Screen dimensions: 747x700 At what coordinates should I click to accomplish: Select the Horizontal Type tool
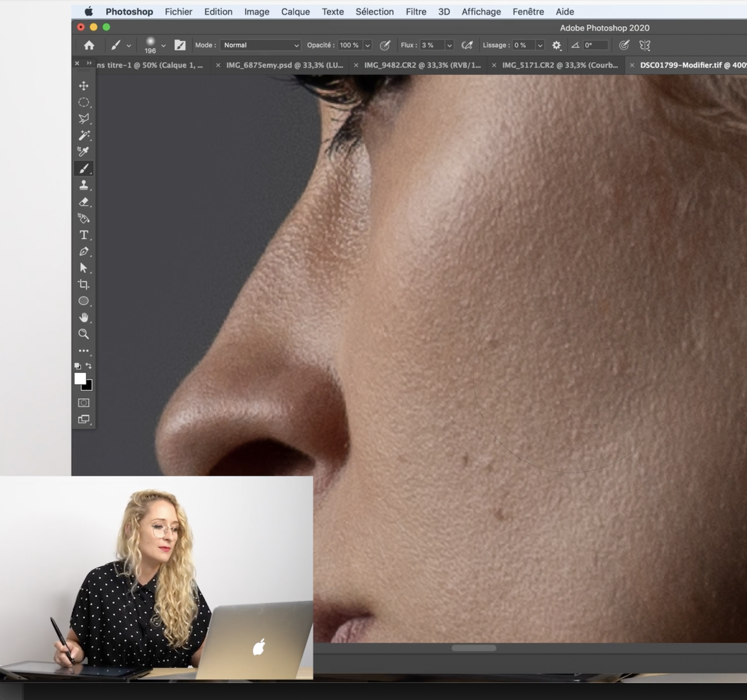(84, 235)
